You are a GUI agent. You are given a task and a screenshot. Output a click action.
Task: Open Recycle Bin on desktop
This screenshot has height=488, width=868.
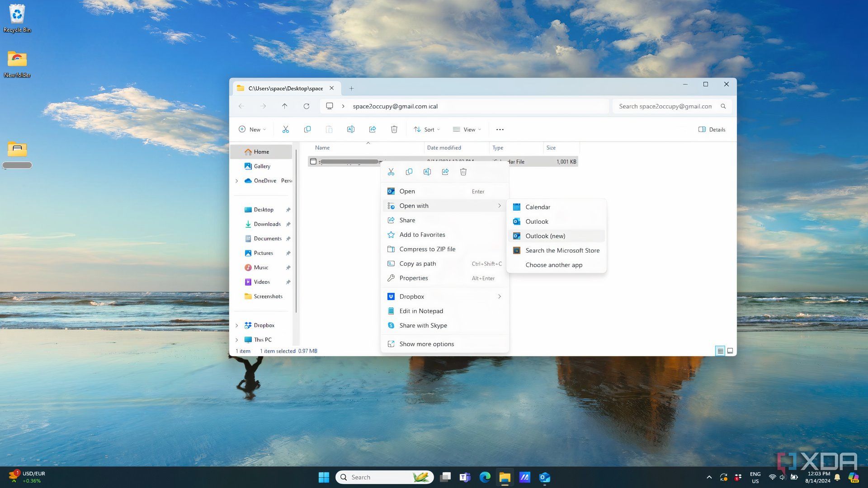point(17,19)
